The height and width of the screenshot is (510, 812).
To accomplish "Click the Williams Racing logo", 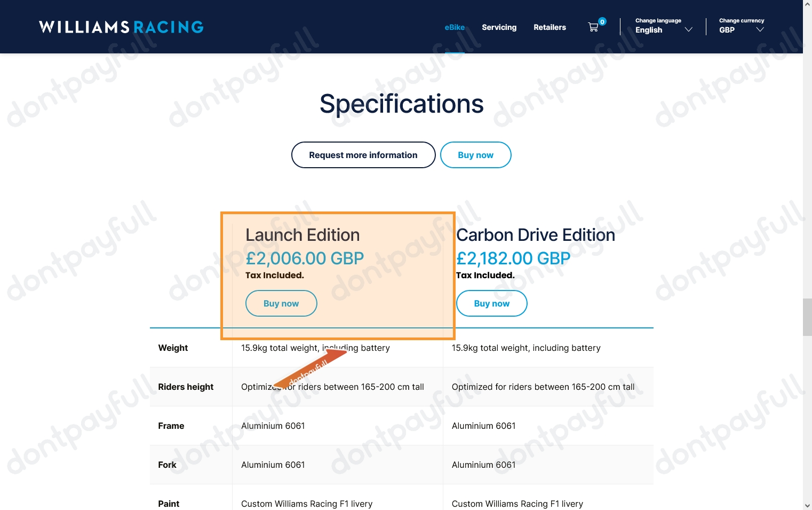I will pos(121,27).
